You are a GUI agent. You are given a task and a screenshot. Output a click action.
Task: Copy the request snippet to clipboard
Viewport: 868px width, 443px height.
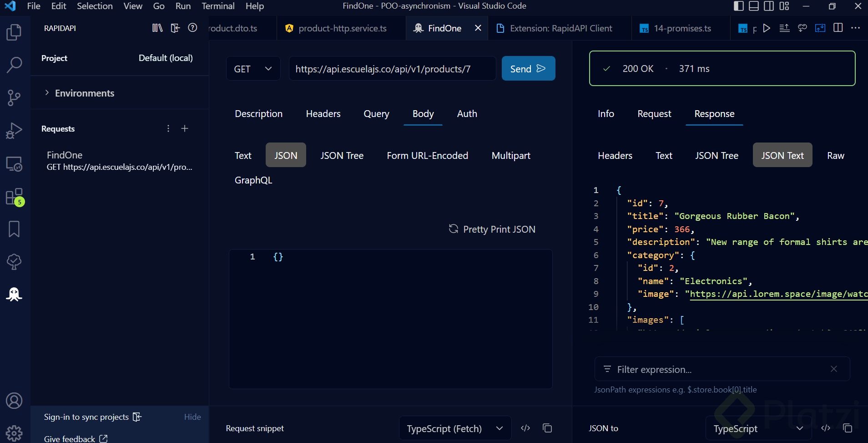point(547,428)
